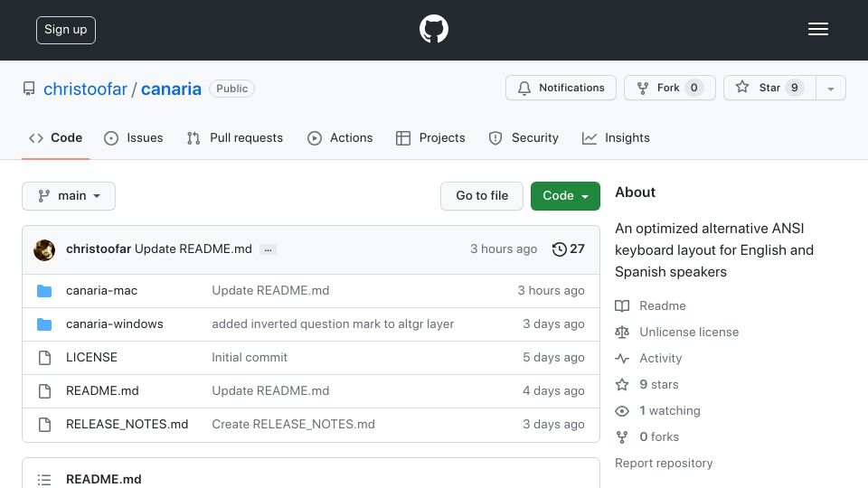Click the canaria-mac folder icon
Viewport: 868px width, 488px height.
44,291
